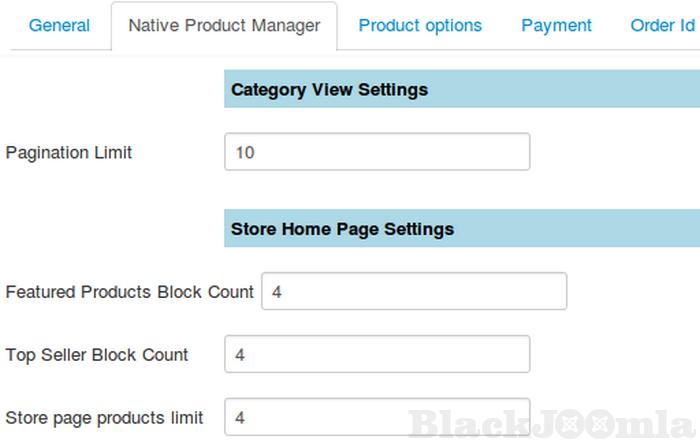Image resolution: width=700 pixels, height=444 pixels.
Task: Select the Native Product Manager tab
Action: coord(224,26)
